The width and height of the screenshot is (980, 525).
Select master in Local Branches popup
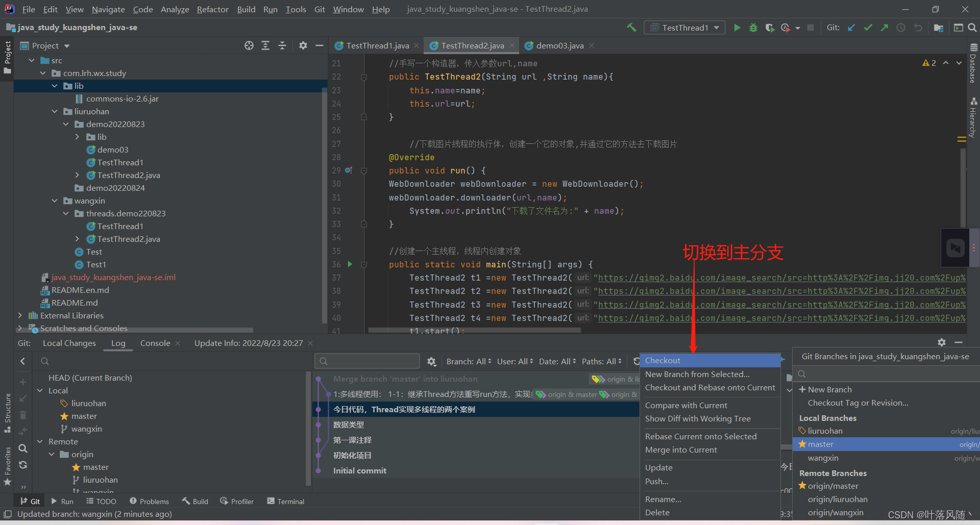tap(886, 444)
